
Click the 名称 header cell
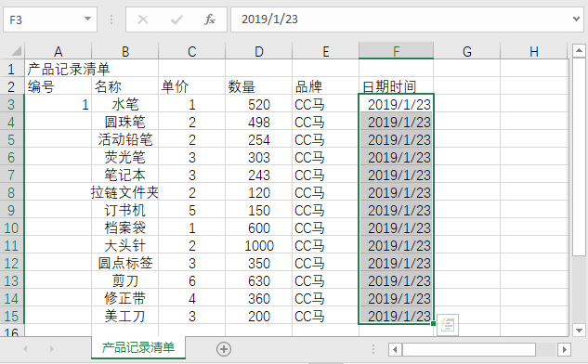pos(124,86)
